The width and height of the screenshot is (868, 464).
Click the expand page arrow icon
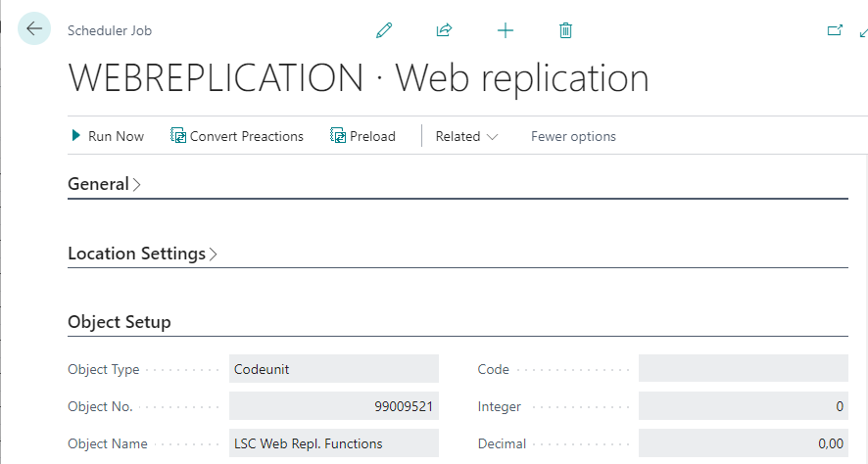(863, 30)
